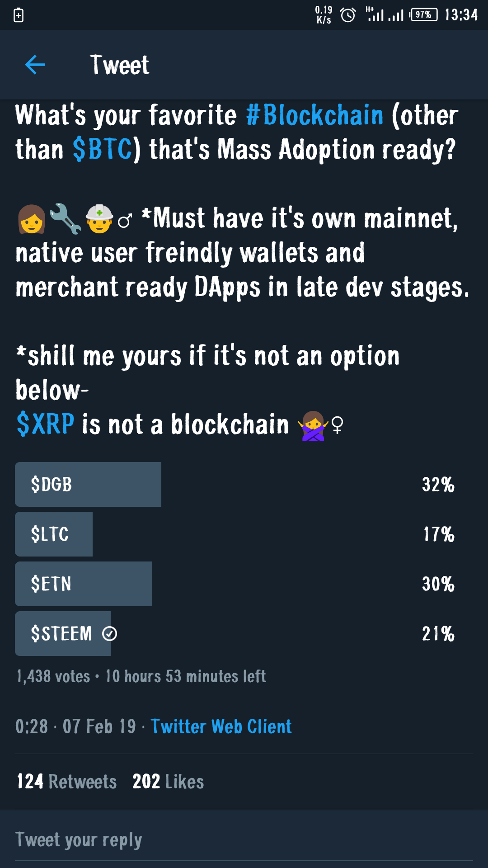Screen dimensions: 488x868
Task: Open the $BTC cashtag link
Action: [x=103, y=150]
